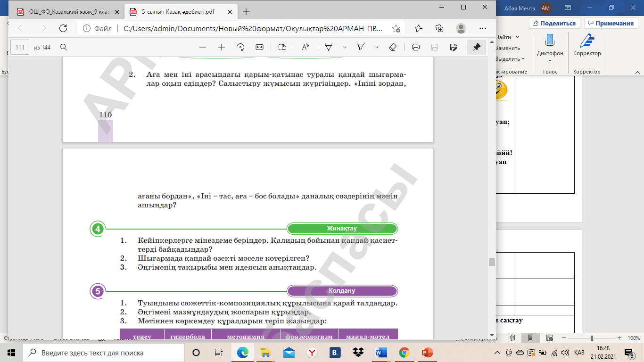
Task: Rotate the PDF page
Action: click(240, 47)
